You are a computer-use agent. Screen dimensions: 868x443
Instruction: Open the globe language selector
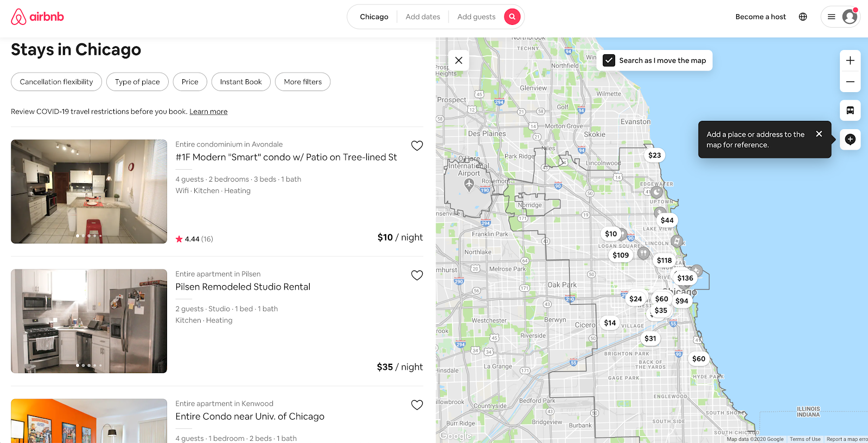pyautogui.click(x=803, y=17)
